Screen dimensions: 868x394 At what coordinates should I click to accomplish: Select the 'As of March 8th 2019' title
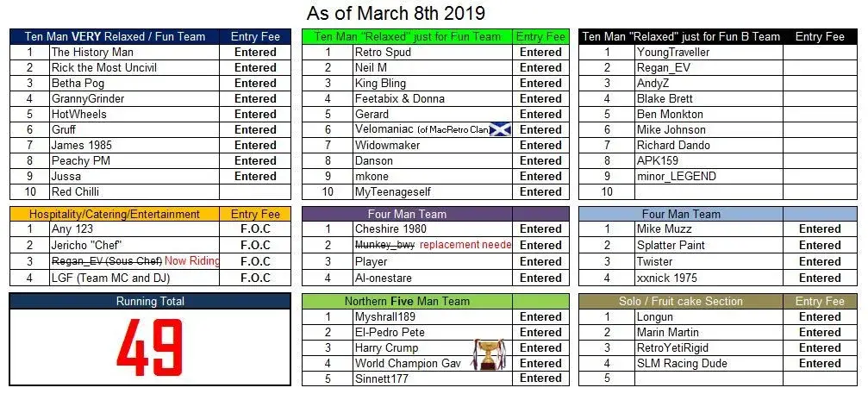396,13
